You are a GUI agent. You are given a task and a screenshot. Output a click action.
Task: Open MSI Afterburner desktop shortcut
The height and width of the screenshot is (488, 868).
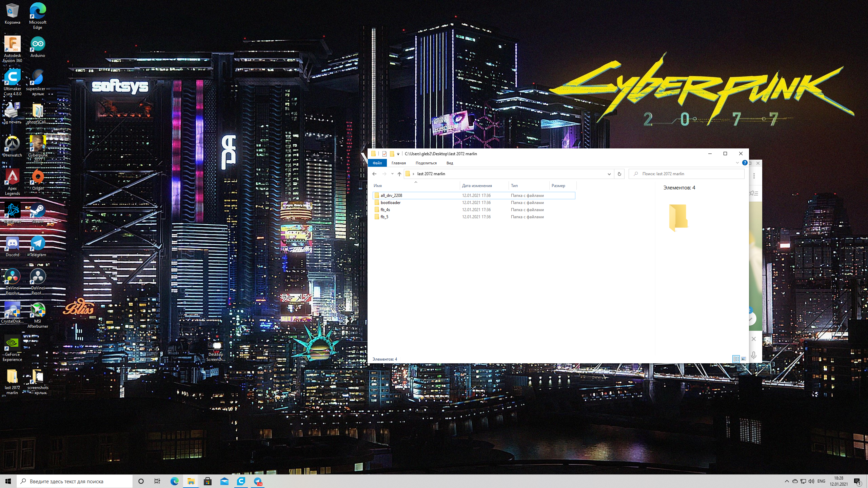coord(38,314)
